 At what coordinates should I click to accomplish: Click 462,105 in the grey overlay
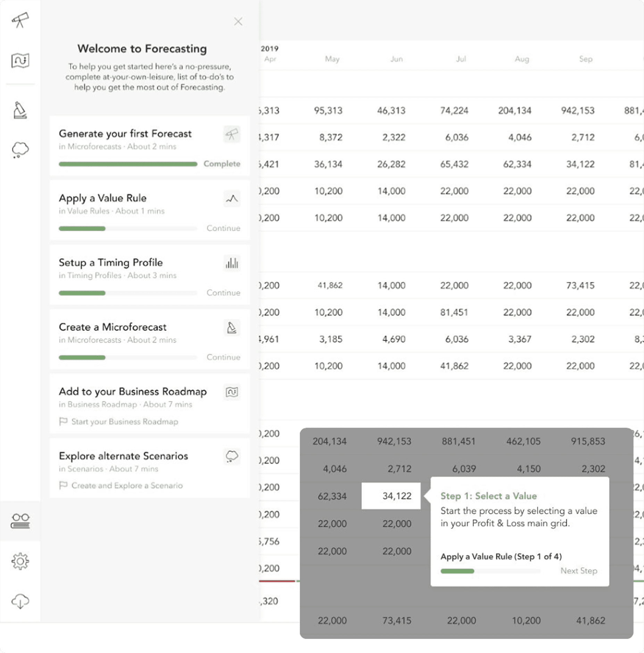click(x=523, y=441)
